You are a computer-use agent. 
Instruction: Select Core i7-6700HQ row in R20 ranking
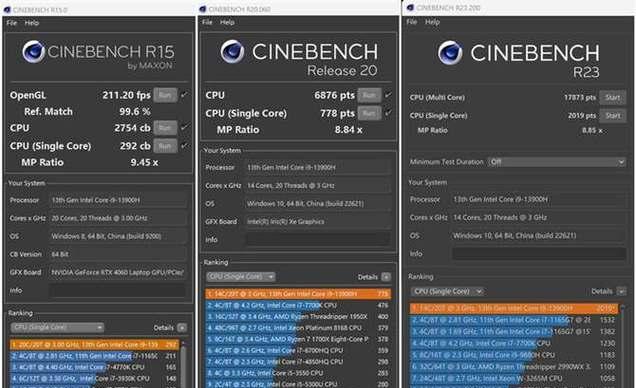[298, 350]
